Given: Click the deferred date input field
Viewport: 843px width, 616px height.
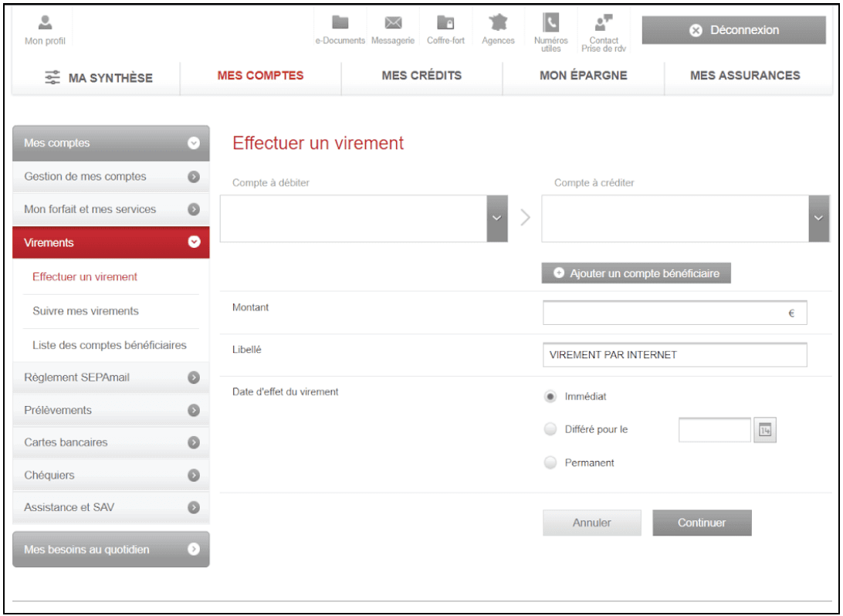Looking at the screenshot, I should (715, 430).
